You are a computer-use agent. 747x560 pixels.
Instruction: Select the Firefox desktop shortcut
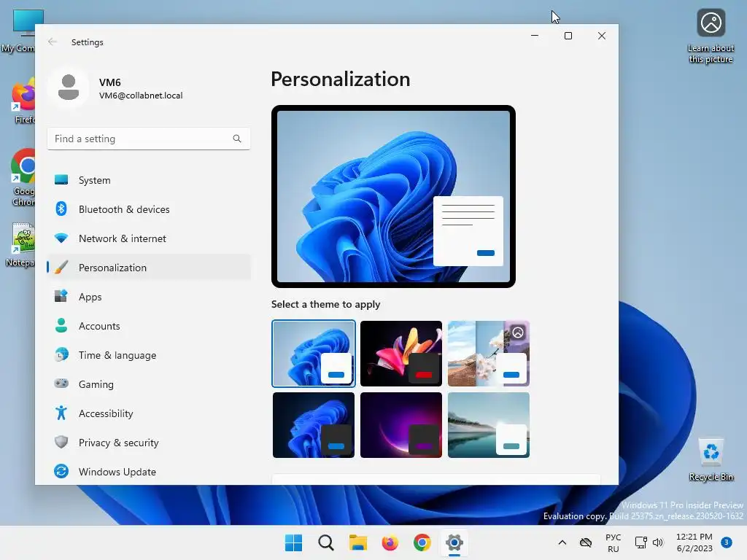(22, 101)
